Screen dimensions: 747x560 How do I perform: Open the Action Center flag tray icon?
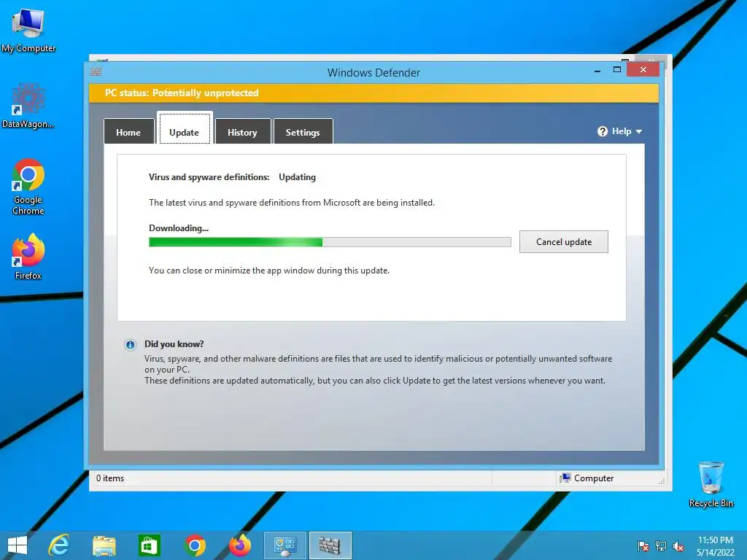[643, 546]
